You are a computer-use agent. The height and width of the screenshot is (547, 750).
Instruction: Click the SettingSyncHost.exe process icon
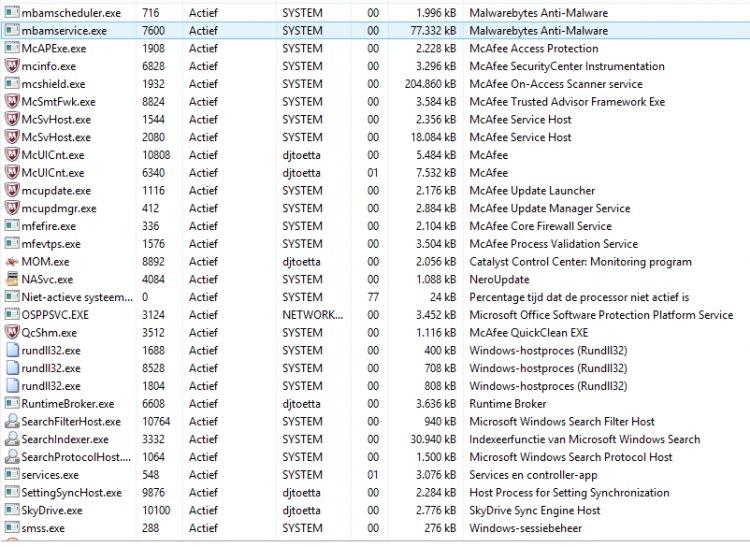click(11, 492)
